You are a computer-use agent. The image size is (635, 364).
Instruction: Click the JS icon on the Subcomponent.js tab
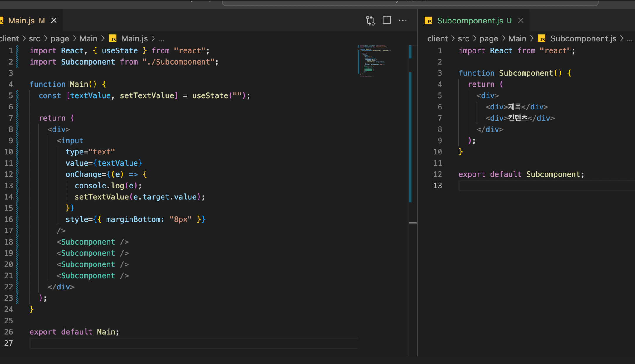[429, 21]
